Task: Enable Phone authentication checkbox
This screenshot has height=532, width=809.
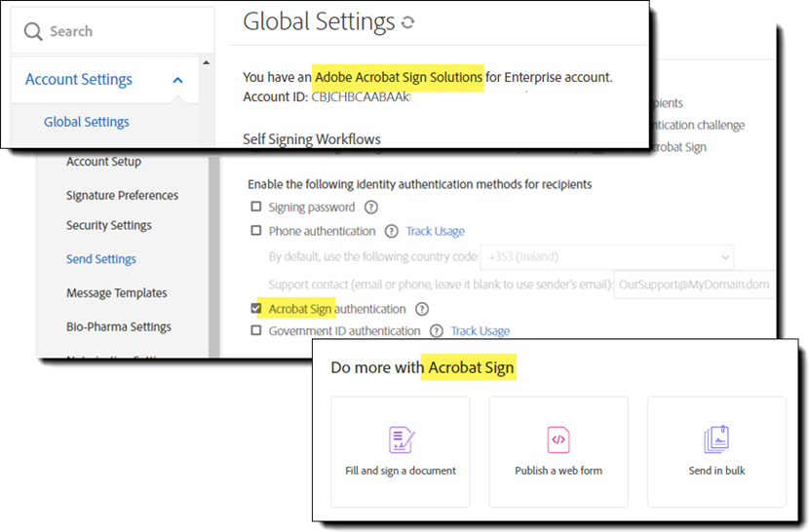Action: [x=256, y=230]
